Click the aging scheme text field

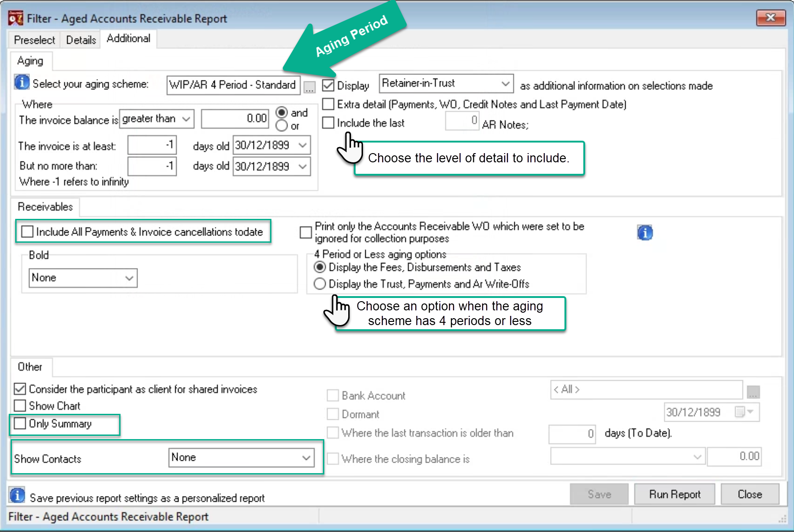tap(233, 85)
